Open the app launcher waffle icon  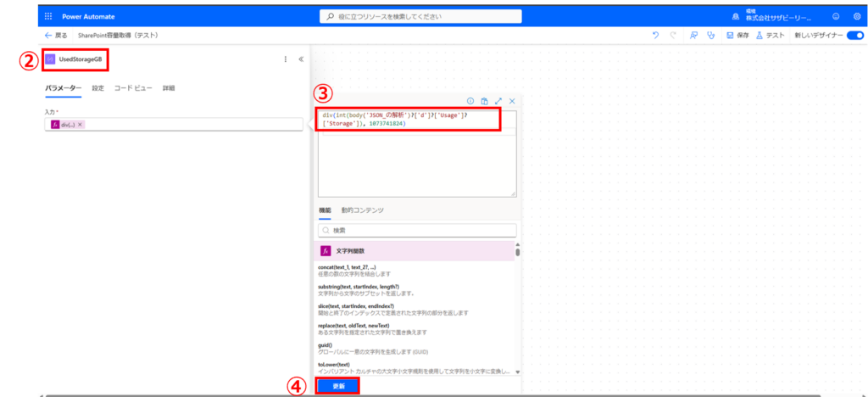coord(48,16)
